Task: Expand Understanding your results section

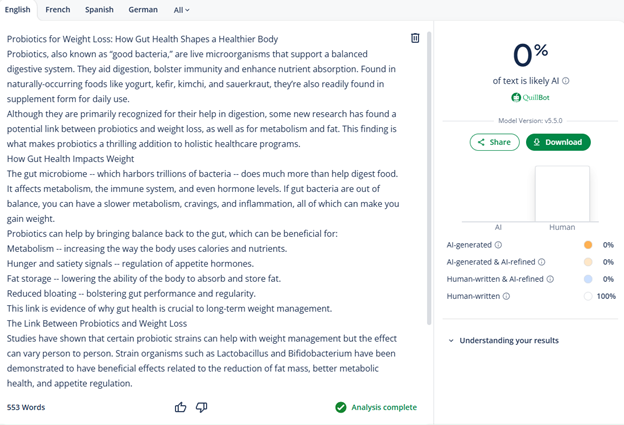Action: (504, 341)
